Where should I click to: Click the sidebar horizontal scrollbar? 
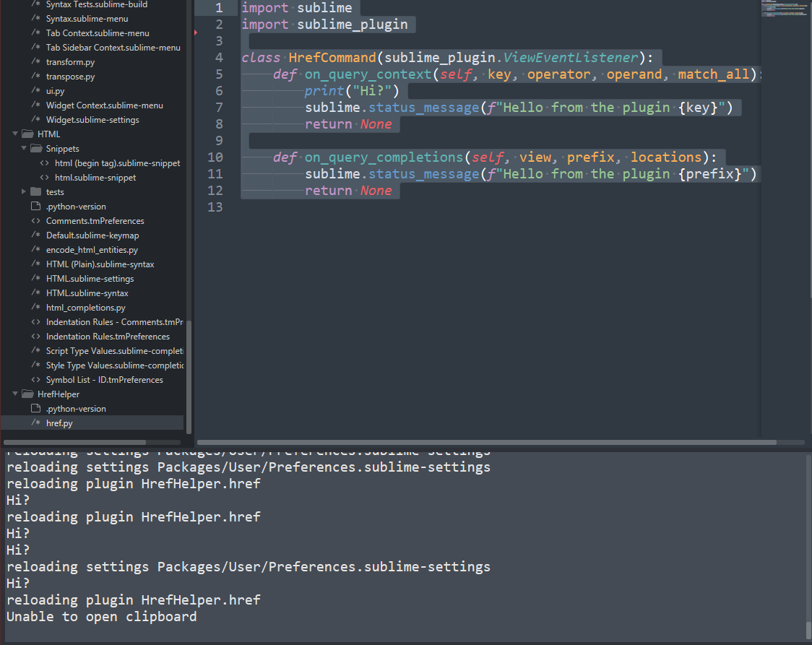(x=74, y=443)
